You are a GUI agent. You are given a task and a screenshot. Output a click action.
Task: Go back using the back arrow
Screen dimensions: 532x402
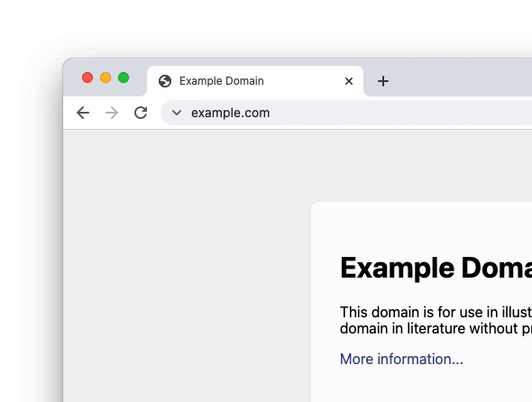coord(83,113)
